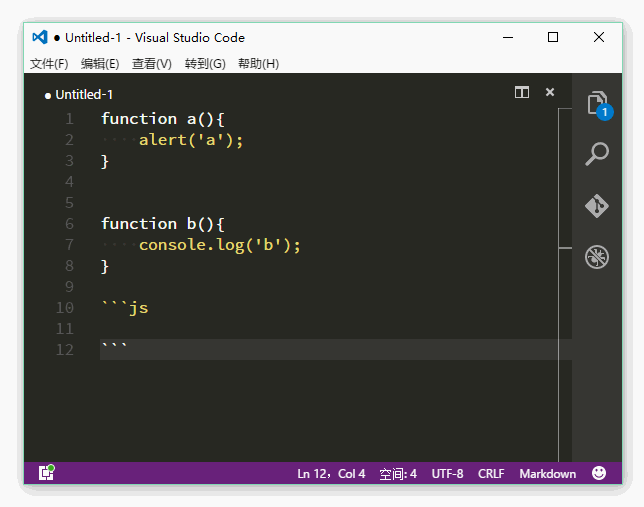Change file encoding UTF-8
This screenshot has width=644, height=507.
[x=447, y=474]
